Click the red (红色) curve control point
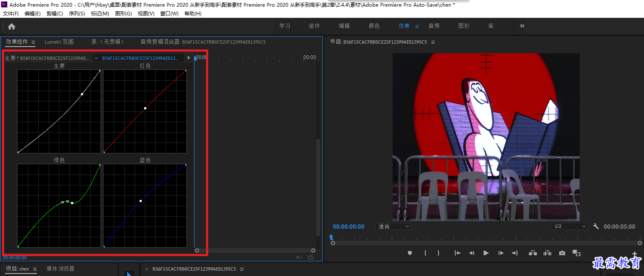The width and height of the screenshot is (644, 276). pos(145,108)
